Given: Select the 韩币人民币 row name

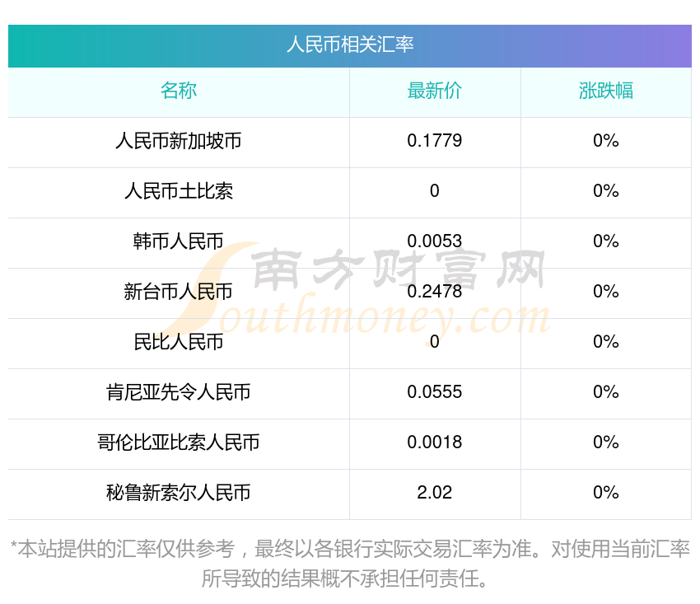Looking at the screenshot, I should click(x=179, y=241).
